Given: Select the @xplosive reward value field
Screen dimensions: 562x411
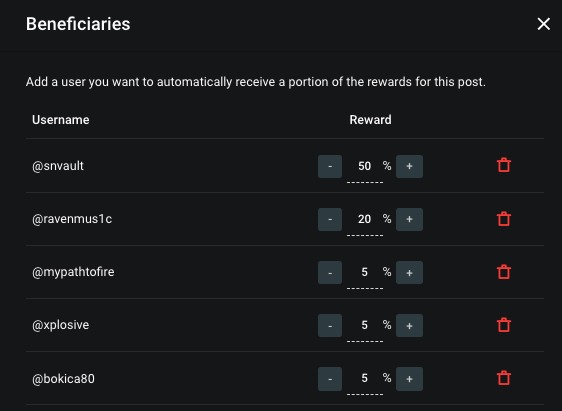Looking at the screenshot, I should [365, 326].
